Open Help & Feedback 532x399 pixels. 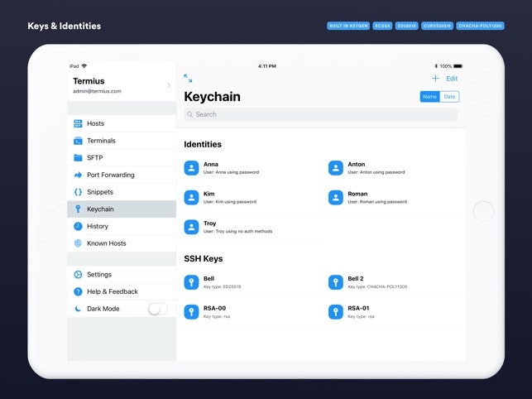pyautogui.click(x=113, y=291)
